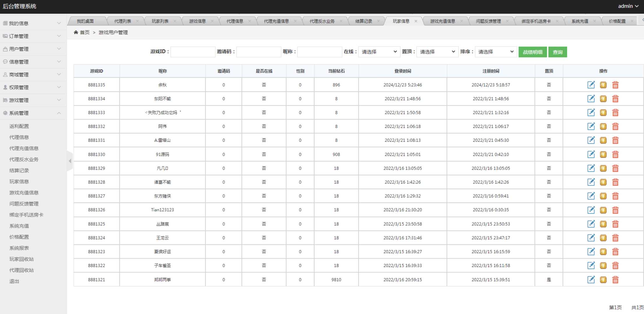Click edit icon for player 91源码

pyautogui.click(x=591, y=154)
